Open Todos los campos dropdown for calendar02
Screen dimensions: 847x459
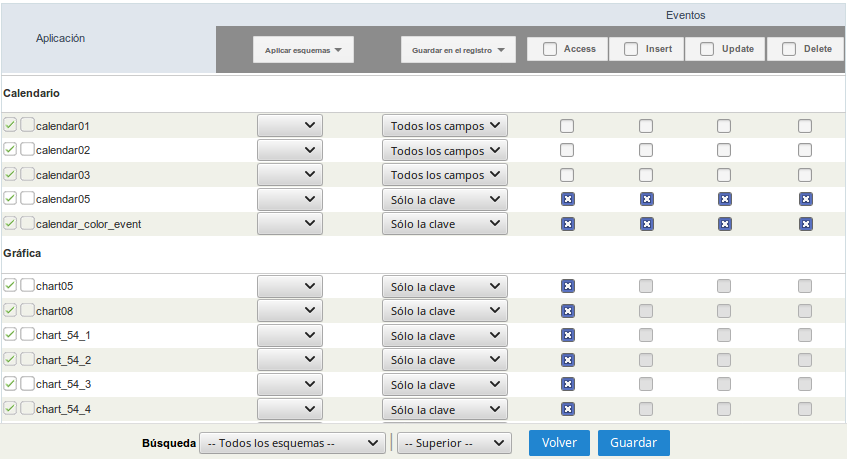[445, 150]
